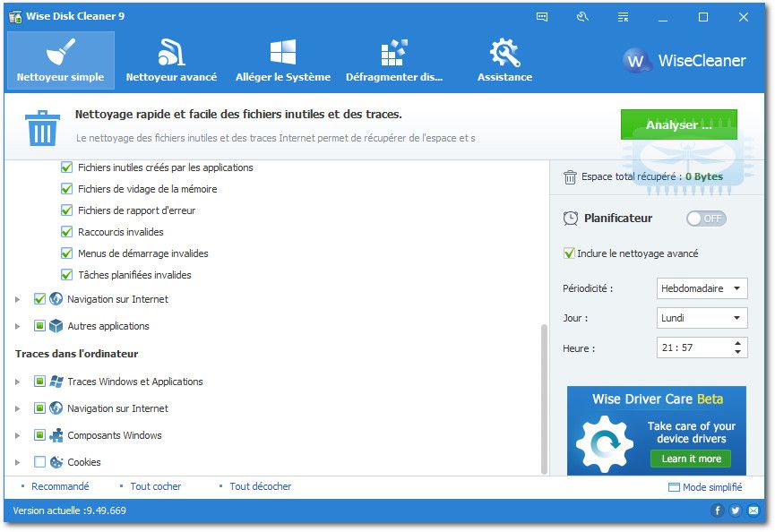This screenshot has height=532, width=775.
Task: Click the Planificateur alarm clock icon
Action: 571,219
